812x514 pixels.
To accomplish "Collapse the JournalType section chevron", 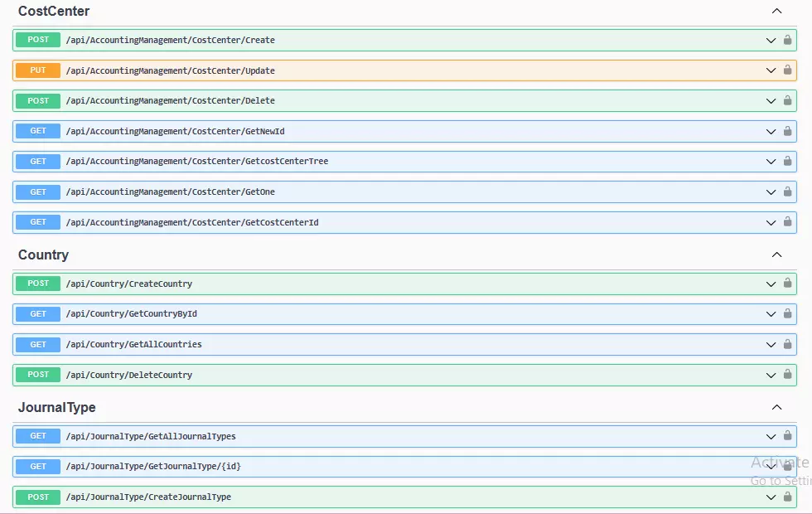I will [776, 407].
